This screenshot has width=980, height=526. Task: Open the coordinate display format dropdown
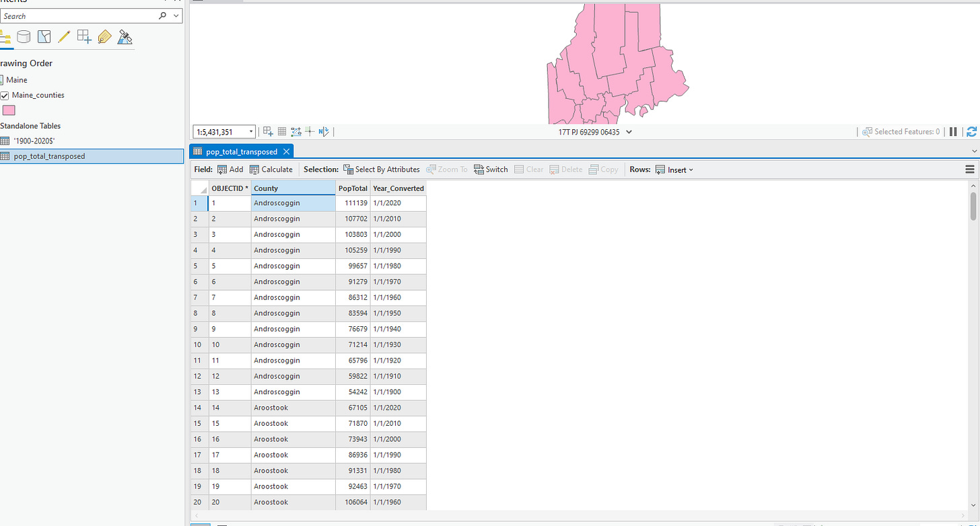point(629,132)
